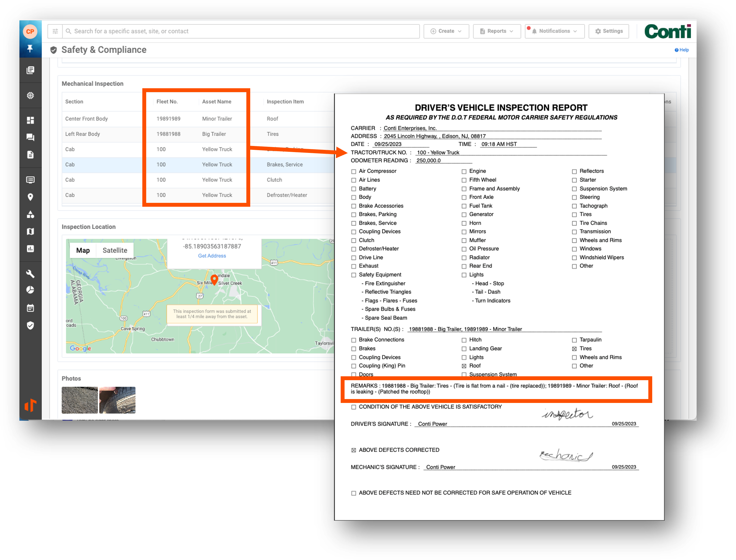Check the Brake Connections checkbox
Image resolution: width=736 pixels, height=560 pixels.
(353, 340)
